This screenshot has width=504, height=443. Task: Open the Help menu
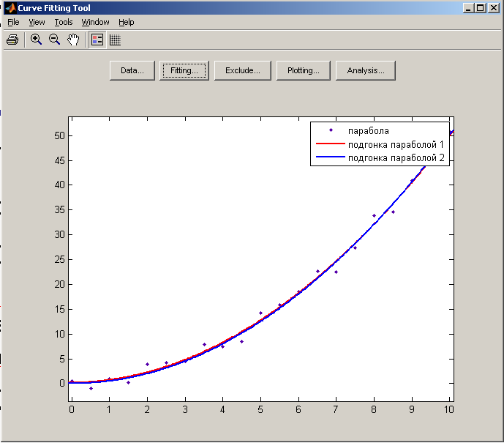tap(127, 22)
